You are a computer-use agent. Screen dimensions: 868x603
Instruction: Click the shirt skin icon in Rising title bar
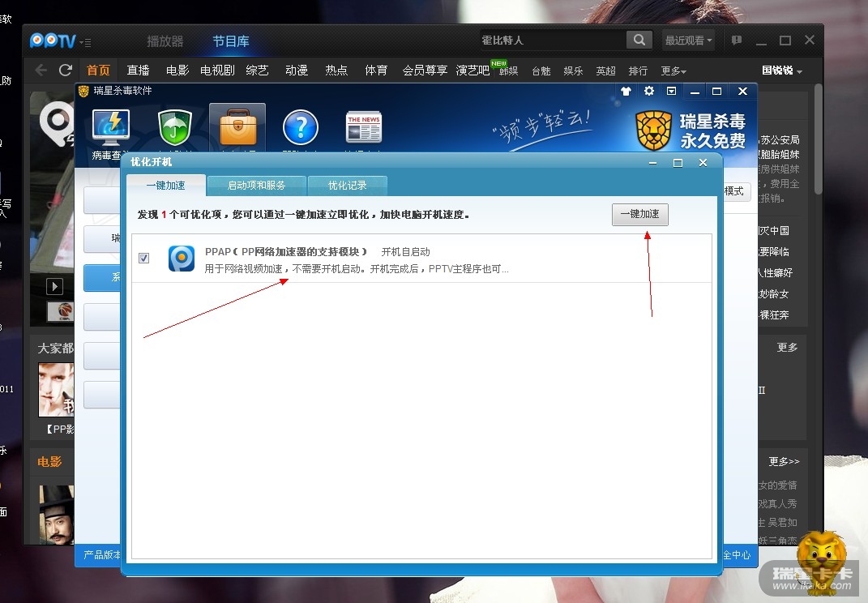coord(626,91)
